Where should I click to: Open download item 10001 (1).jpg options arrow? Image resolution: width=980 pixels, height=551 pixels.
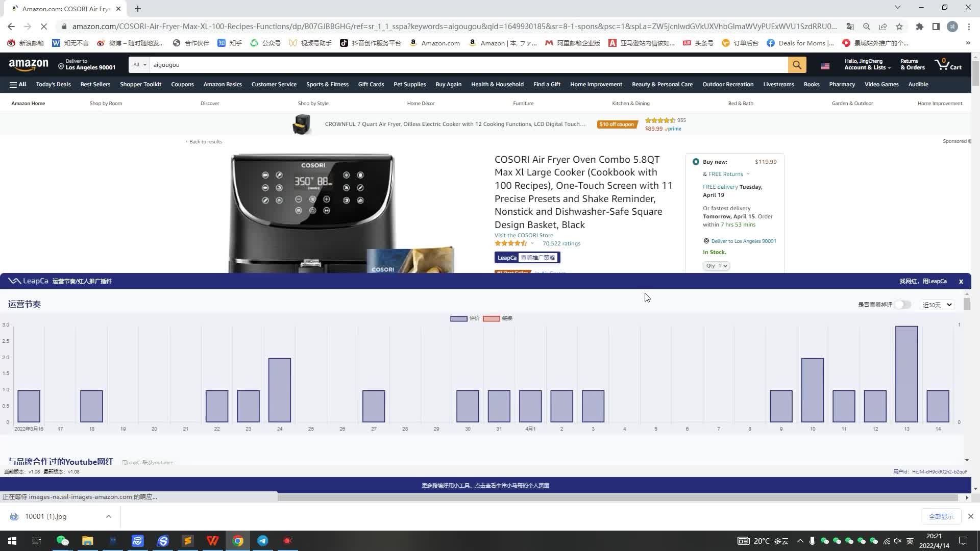coord(108,516)
